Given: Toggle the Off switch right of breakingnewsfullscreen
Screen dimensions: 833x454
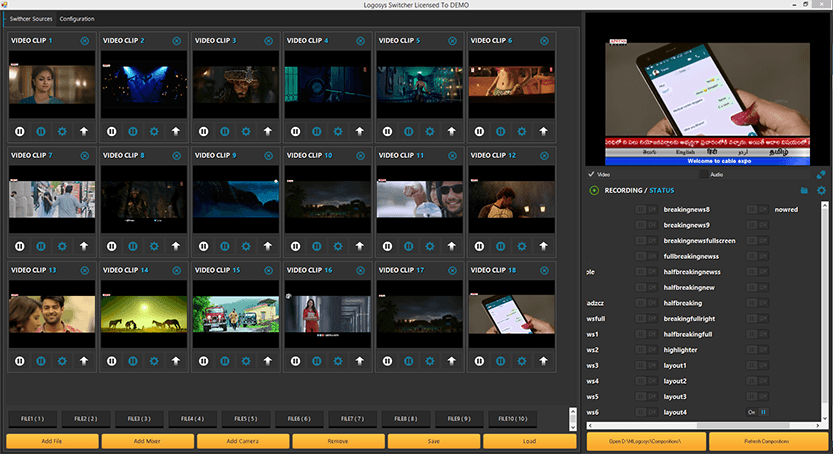Looking at the screenshot, I should click(x=758, y=241).
